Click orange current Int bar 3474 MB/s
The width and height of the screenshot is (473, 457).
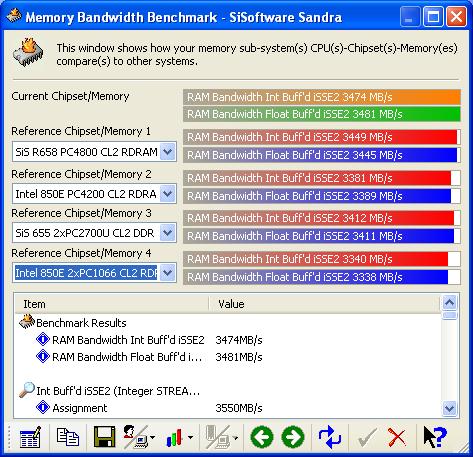click(322, 97)
